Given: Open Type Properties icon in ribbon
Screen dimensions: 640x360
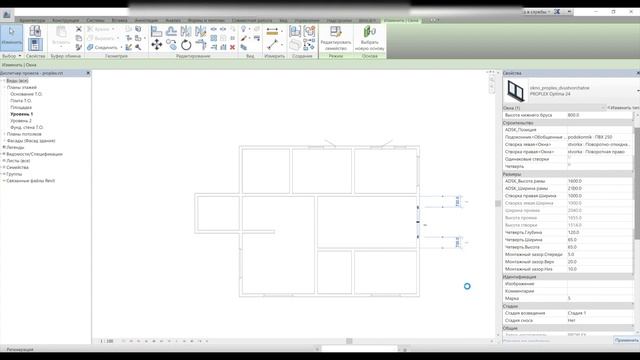Looking at the screenshot, I should 35,31.
